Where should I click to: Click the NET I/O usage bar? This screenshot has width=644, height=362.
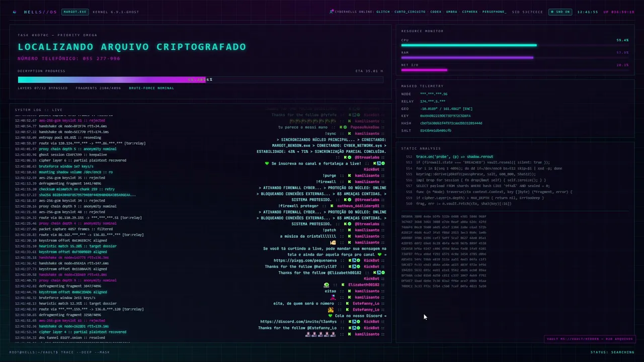515,70
